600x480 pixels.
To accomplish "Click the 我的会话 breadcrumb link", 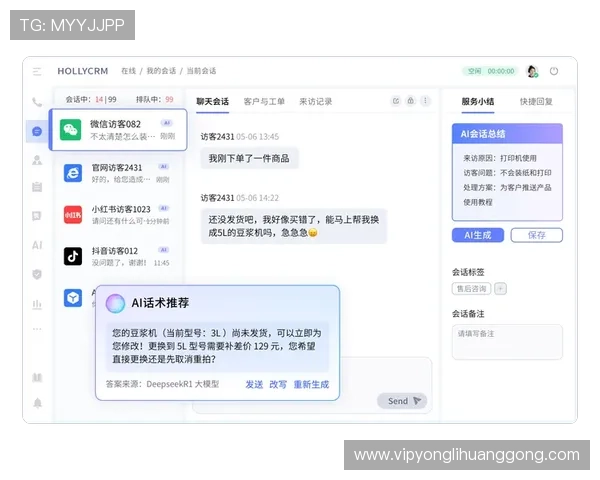I will pyautogui.click(x=161, y=71).
